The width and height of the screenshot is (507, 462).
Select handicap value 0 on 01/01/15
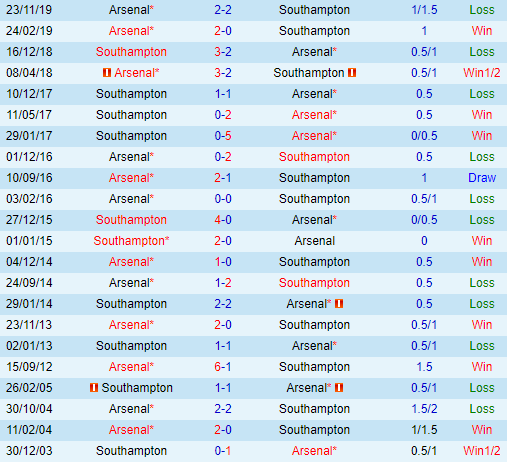point(424,241)
